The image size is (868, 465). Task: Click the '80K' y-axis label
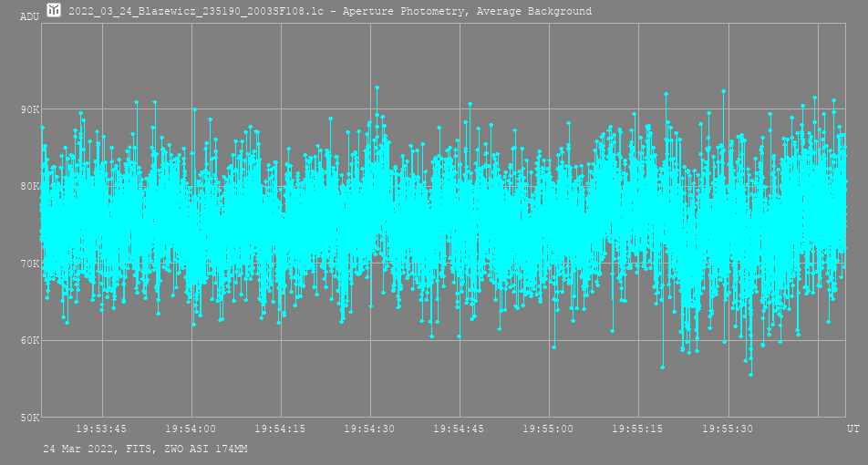30,187
